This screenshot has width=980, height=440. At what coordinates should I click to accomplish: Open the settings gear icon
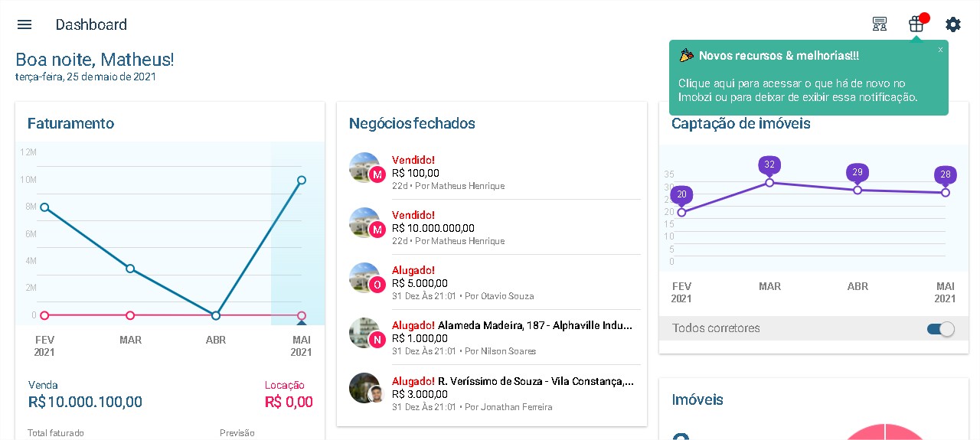(953, 24)
